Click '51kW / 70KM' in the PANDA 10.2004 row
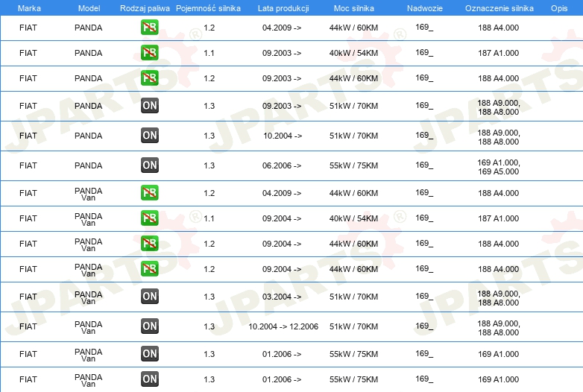This screenshot has width=583, height=392. coord(353,136)
